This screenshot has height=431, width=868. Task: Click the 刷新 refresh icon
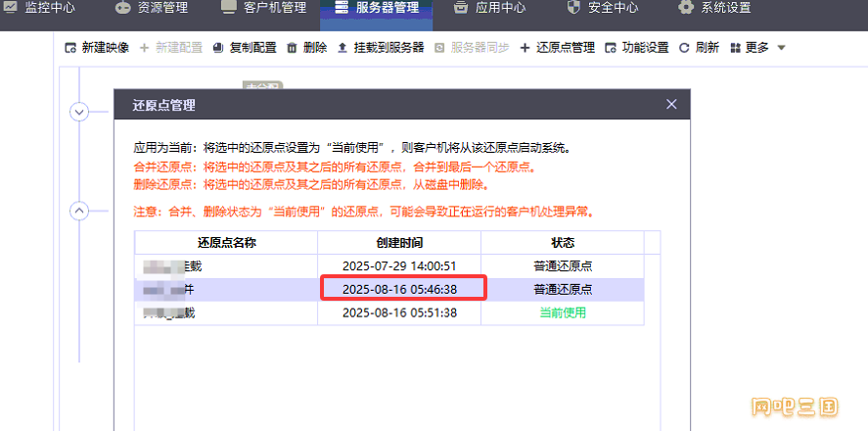click(684, 48)
